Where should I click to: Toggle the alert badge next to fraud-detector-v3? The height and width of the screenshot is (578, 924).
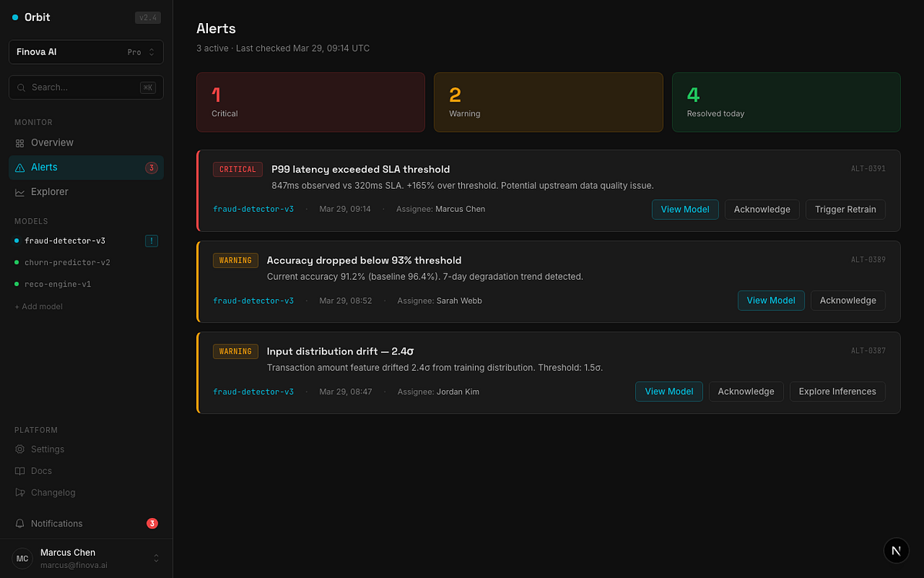pos(151,240)
